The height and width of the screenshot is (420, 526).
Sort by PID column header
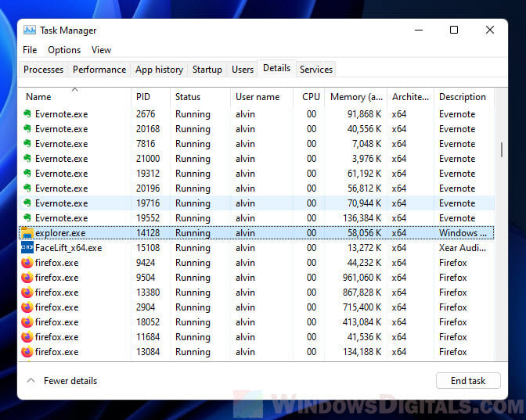point(150,97)
